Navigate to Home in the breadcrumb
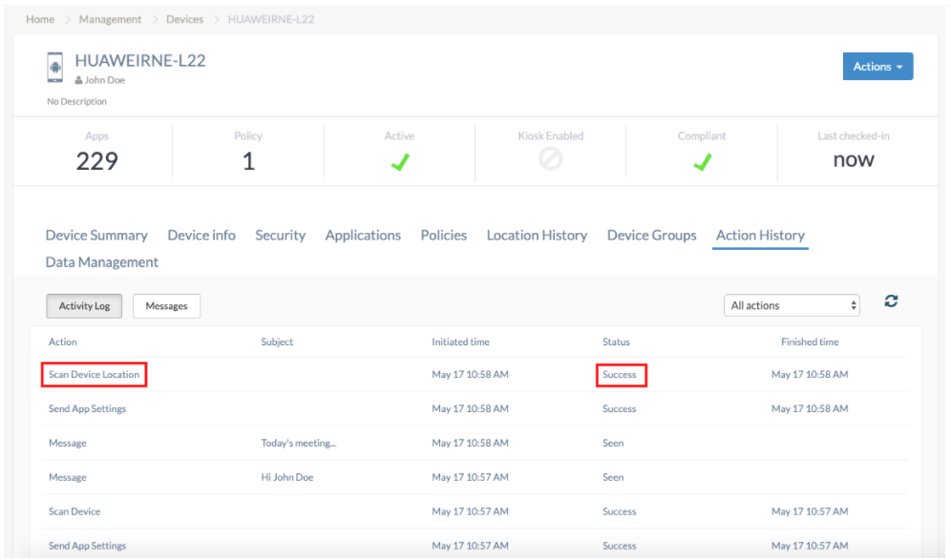Viewport: 951px width, 560px height. 40,19
